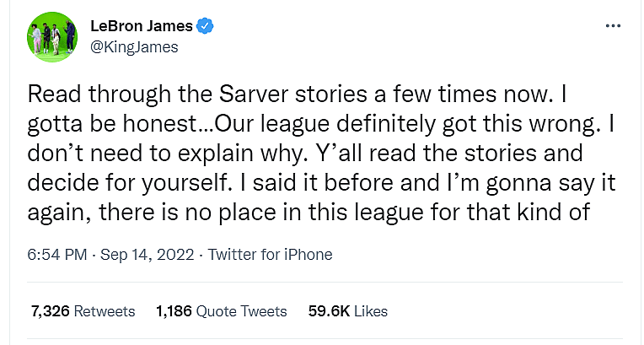View the 1,186 Quote Tweets list

tap(221, 311)
